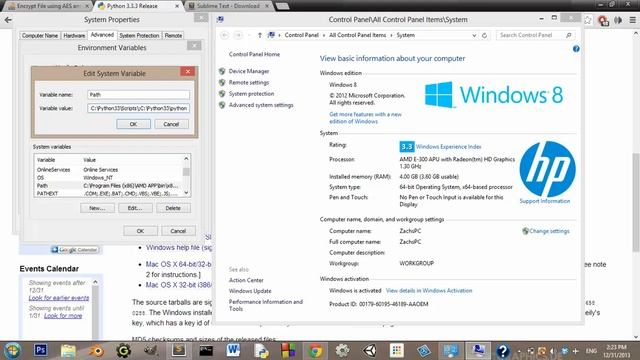Click the red close X on Edit System Variable

point(188,72)
